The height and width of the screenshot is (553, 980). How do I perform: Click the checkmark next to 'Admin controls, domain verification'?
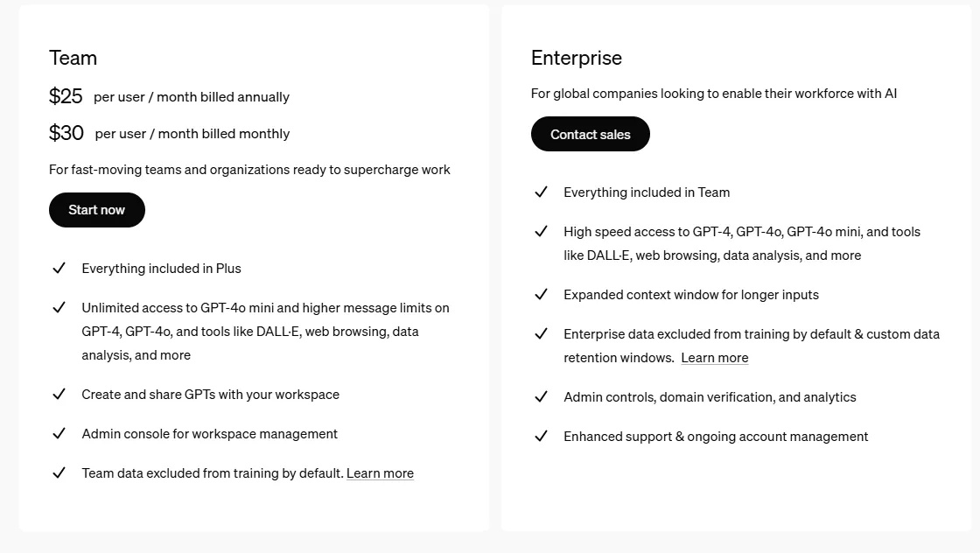pos(541,396)
